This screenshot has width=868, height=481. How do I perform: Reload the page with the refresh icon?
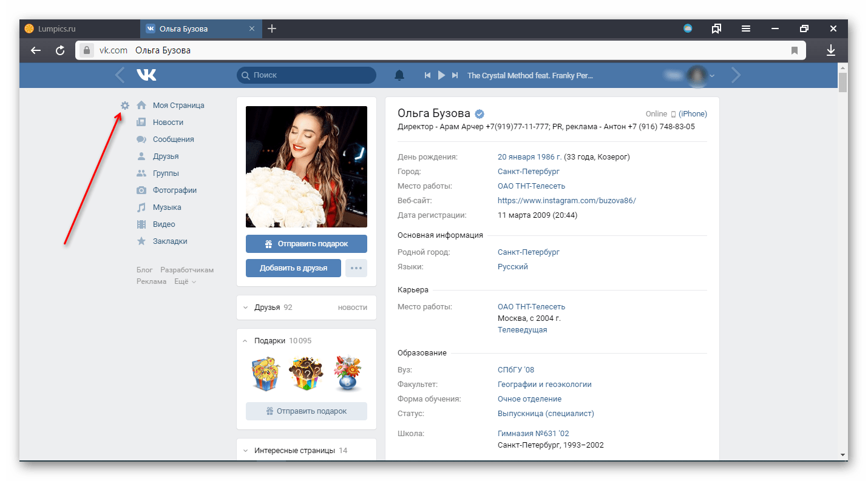pos(60,50)
